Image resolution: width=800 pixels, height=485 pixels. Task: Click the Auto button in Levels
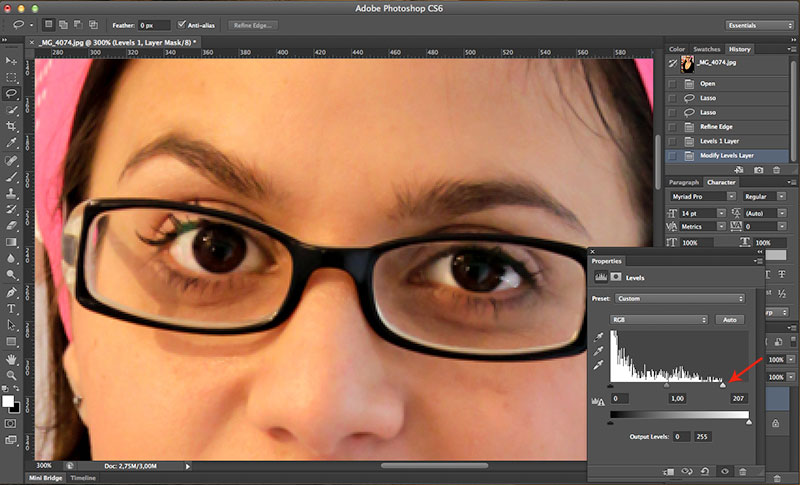tap(729, 319)
